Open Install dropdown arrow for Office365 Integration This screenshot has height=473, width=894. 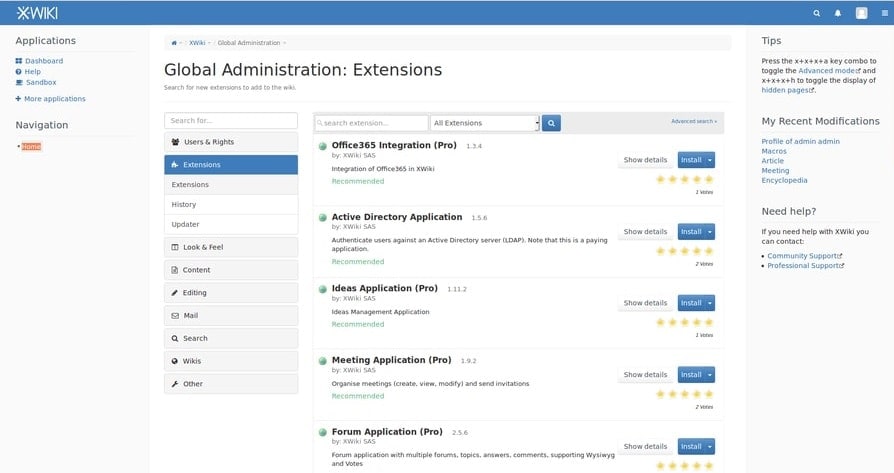click(x=710, y=160)
